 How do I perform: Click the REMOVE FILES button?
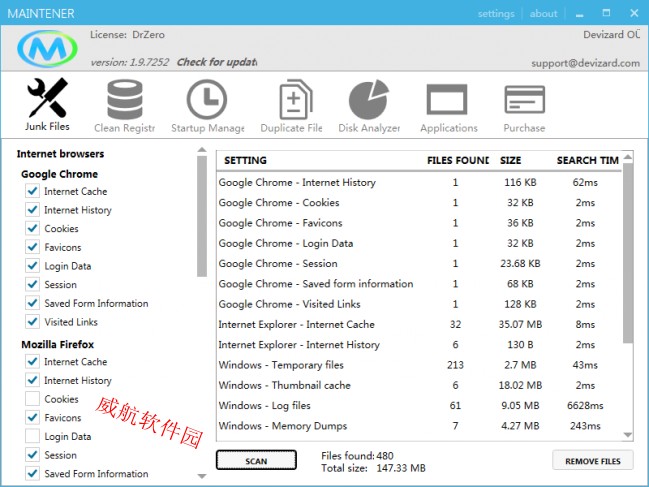pos(592,461)
